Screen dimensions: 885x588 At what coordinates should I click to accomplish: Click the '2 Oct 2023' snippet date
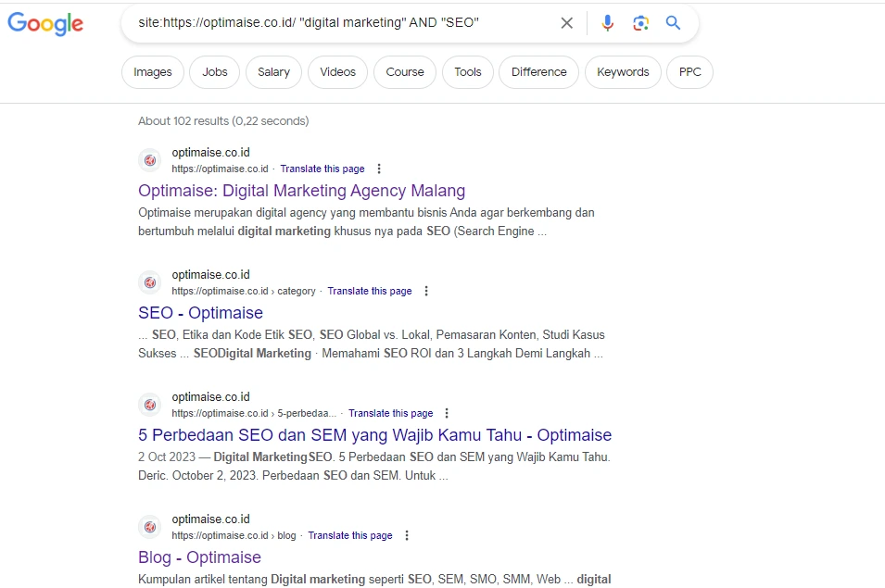click(x=167, y=457)
